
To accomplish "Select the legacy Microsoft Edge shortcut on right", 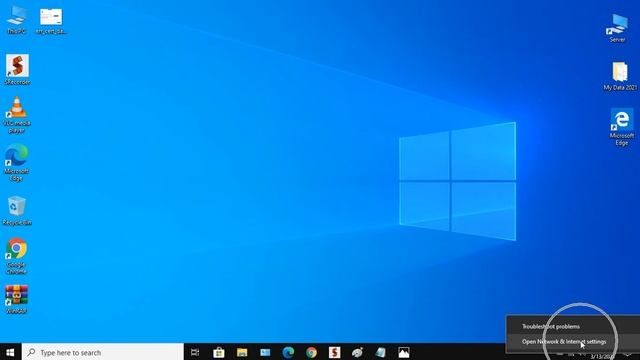I will click(622, 127).
